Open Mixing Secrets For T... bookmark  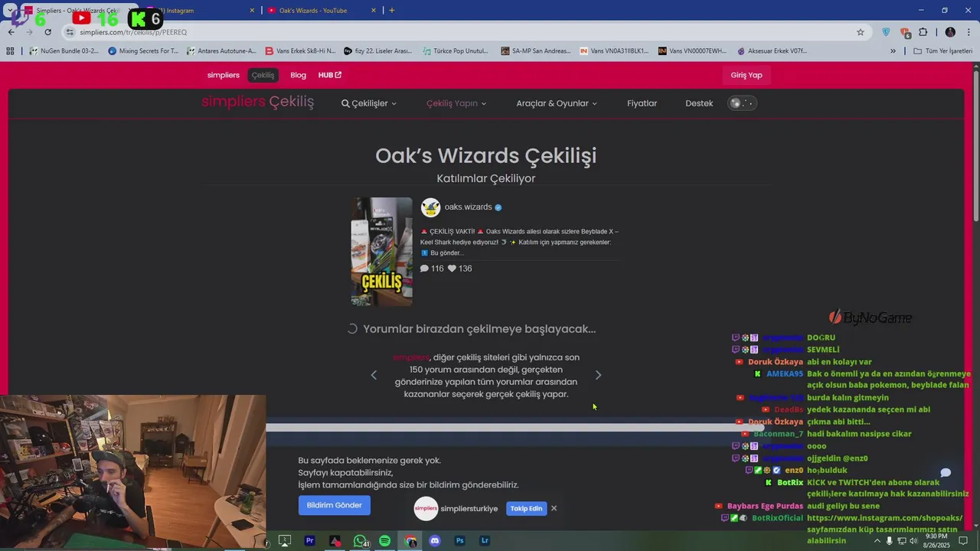point(143,51)
